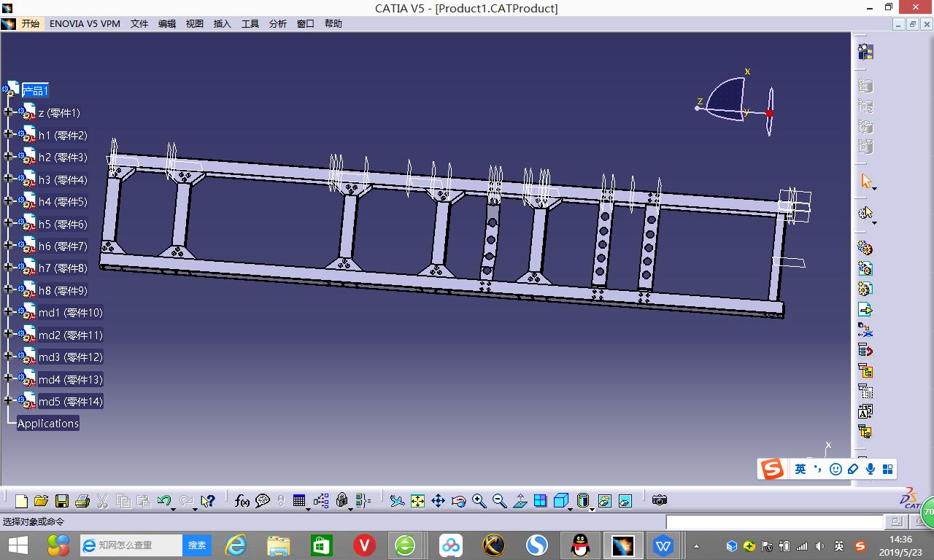Toggle Sogou input language 英 button
Viewport: 934px width, 560px height.
(800, 469)
